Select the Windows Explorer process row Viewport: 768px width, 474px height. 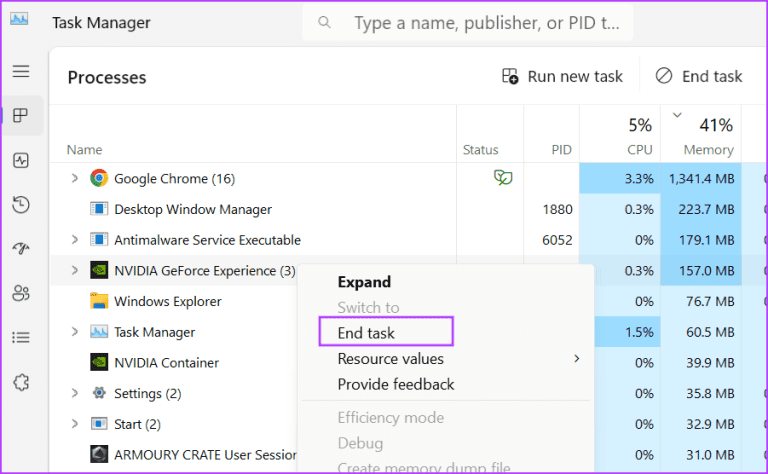[167, 301]
